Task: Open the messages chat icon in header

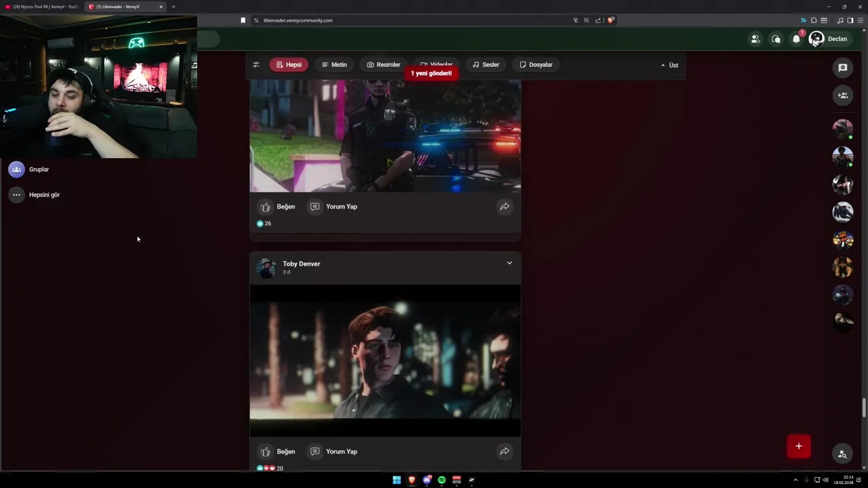Action: coord(776,39)
